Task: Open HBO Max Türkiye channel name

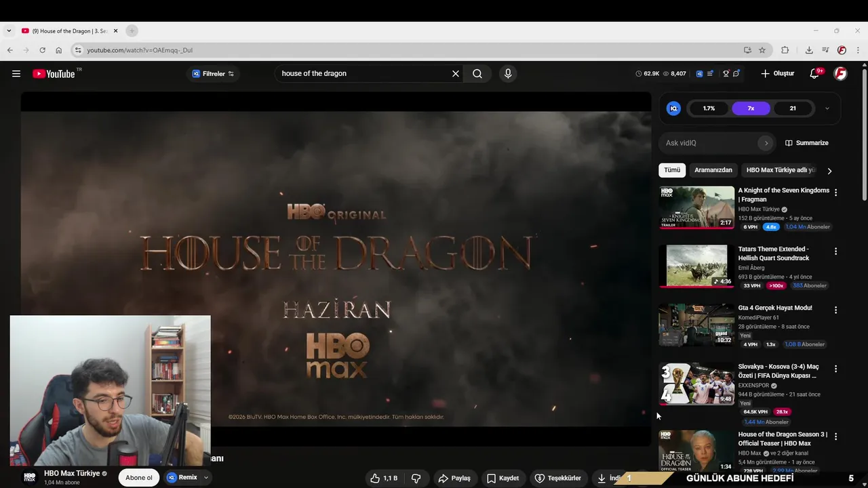Action: tap(72, 474)
